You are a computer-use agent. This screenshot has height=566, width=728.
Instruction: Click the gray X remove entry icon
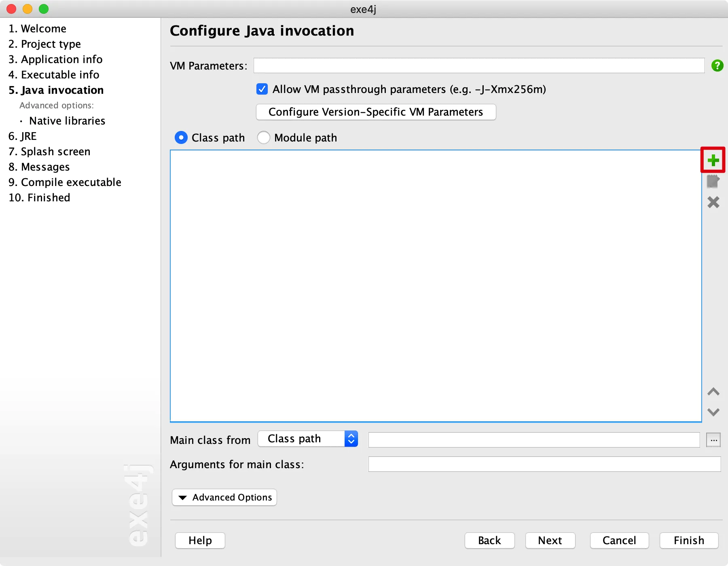pos(713,202)
